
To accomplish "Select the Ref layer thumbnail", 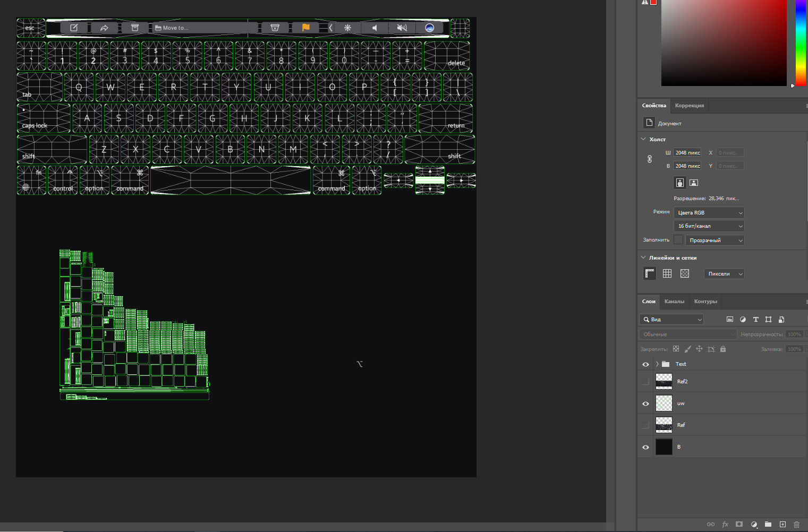I will (x=664, y=425).
